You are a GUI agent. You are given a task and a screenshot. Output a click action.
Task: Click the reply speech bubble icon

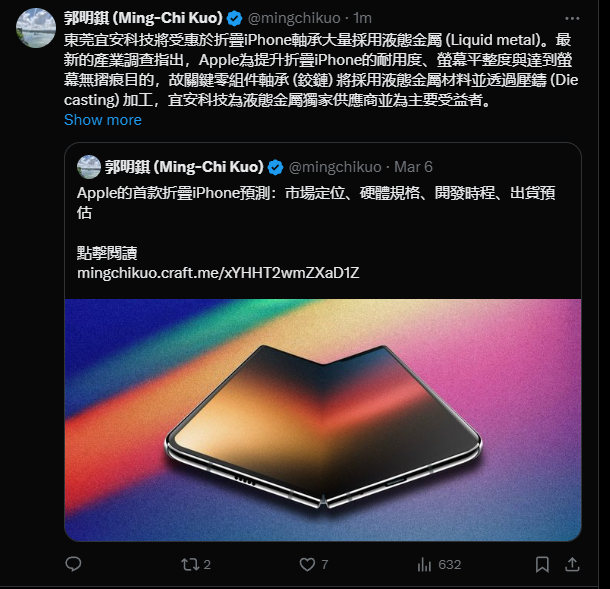click(x=73, y=564)
